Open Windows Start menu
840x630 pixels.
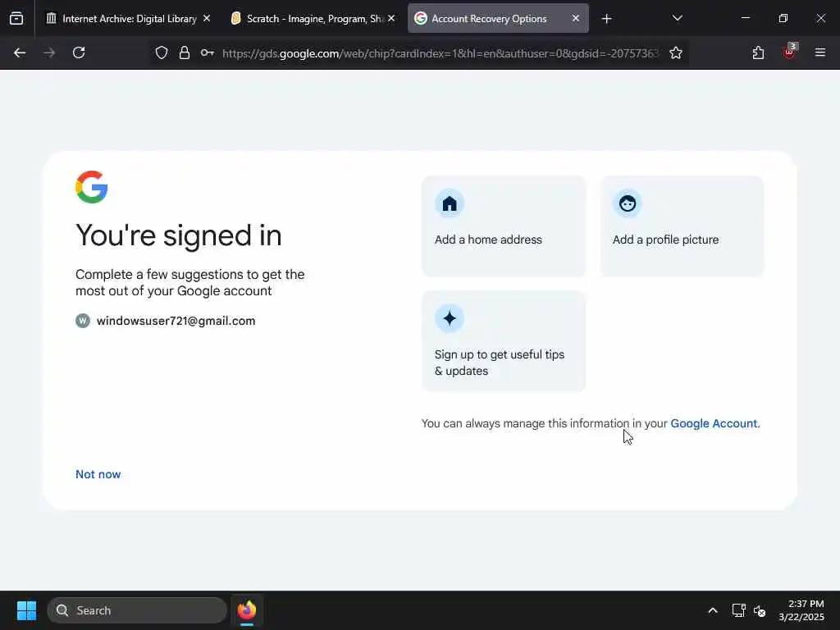point(26,610)
